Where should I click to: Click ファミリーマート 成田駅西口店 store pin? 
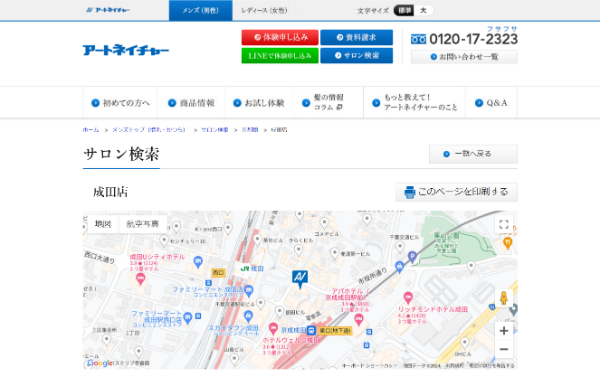188,317
